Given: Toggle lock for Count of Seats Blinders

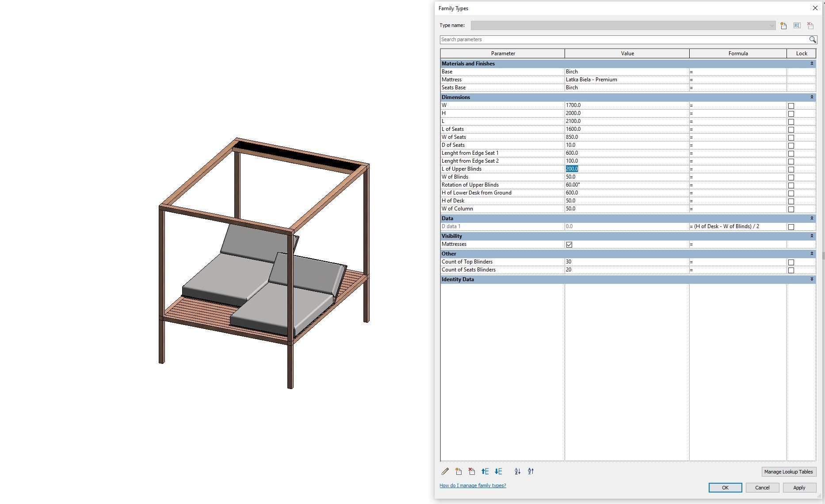Looking at the screenshot, I should [x=791, y=270].
